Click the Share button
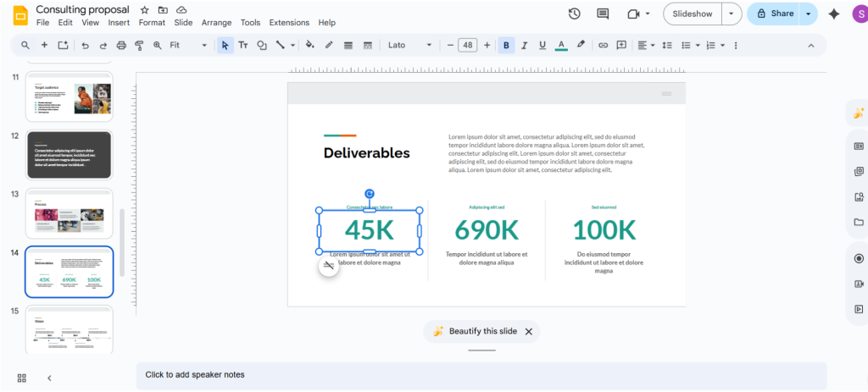Viewport: 868px width, 392px height. coord(775,14)
